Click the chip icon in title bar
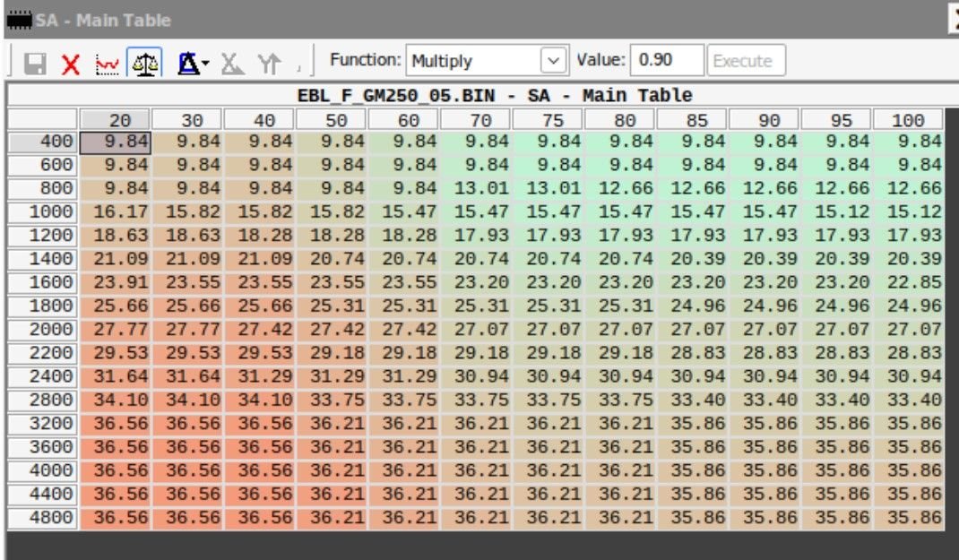 (x=18, y=19)
